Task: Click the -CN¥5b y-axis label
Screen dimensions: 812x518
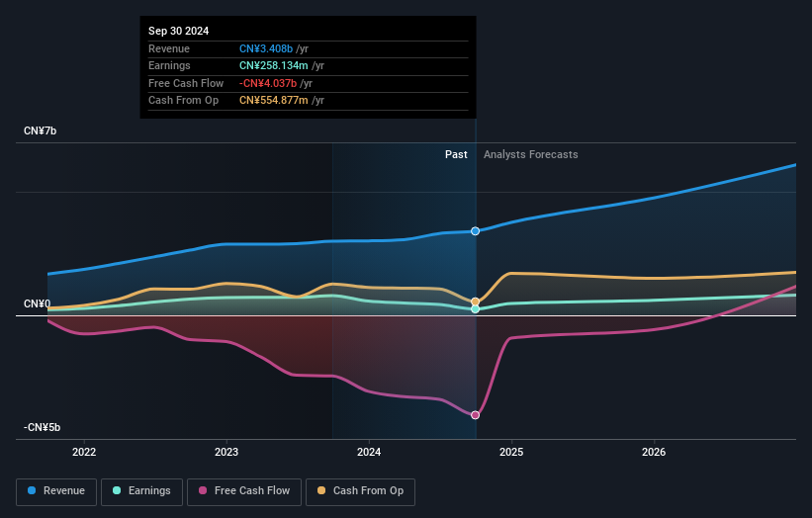Action: coord(42,427)
